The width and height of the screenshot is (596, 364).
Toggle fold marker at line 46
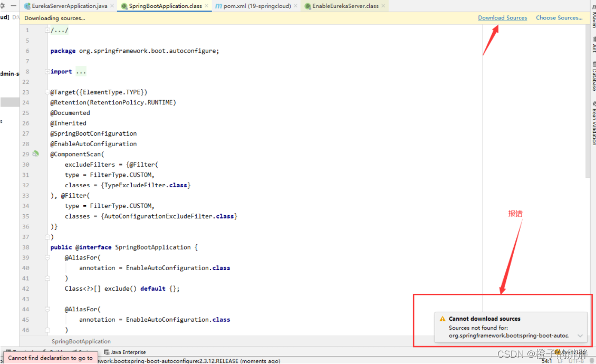pyautogui.click(x=47, y=330)
